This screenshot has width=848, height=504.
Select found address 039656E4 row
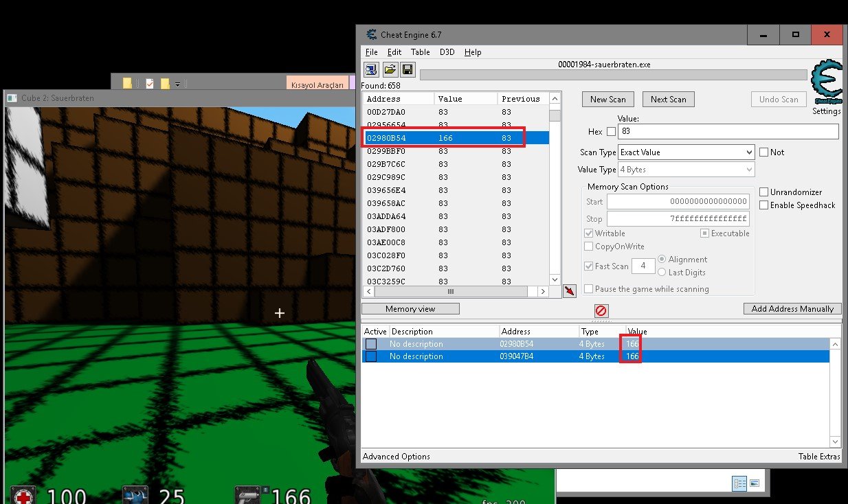coord(456,190)
